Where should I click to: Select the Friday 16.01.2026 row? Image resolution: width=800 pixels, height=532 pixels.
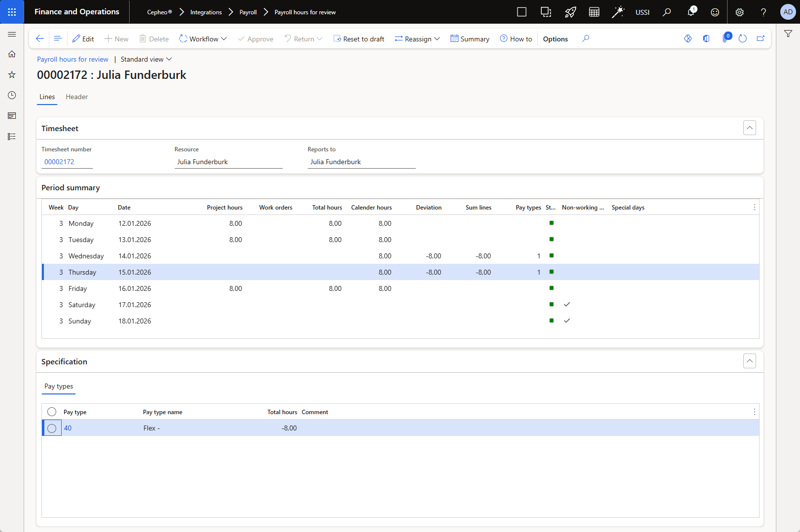pos(135,288)
